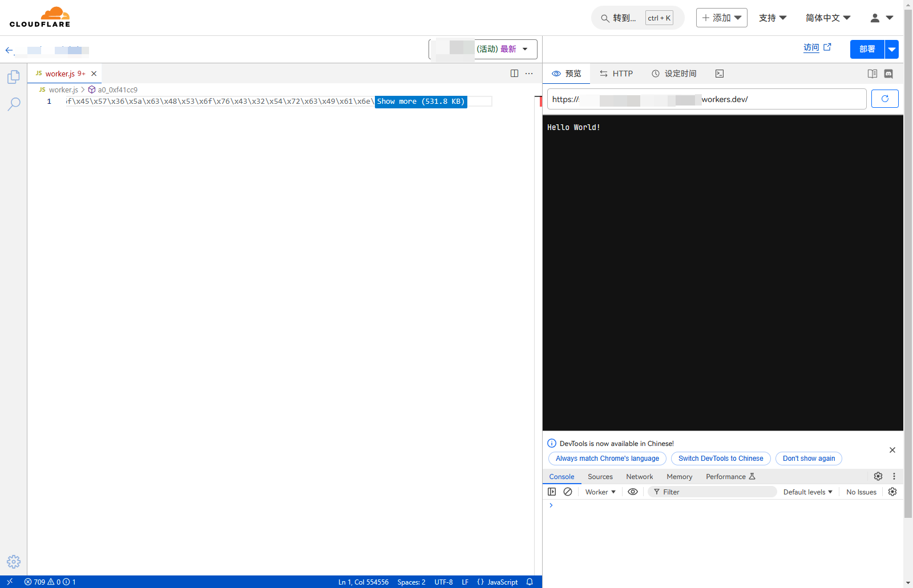This screenshot has width=913, height=588.
Task: Switch to the Network tab in DevTools
Action: click(x=639, y=476)
